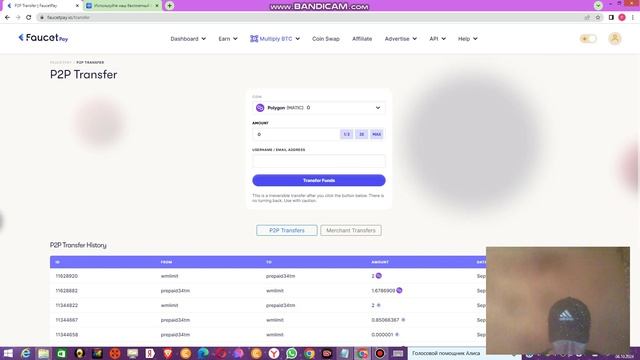The height and width of the screenshot is (360, 640).
Task: Click transfer ID 11628920 in history
Action: pos(67,276)
